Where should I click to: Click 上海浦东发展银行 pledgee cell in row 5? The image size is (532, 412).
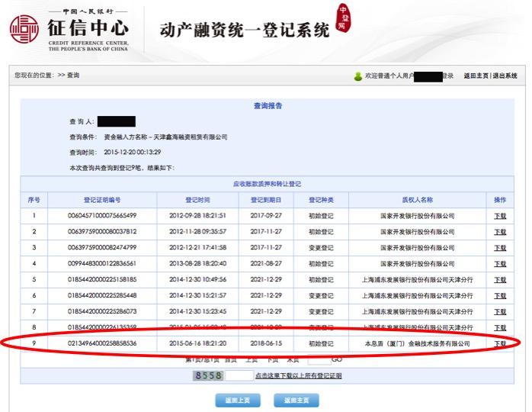tap(418, 280)
